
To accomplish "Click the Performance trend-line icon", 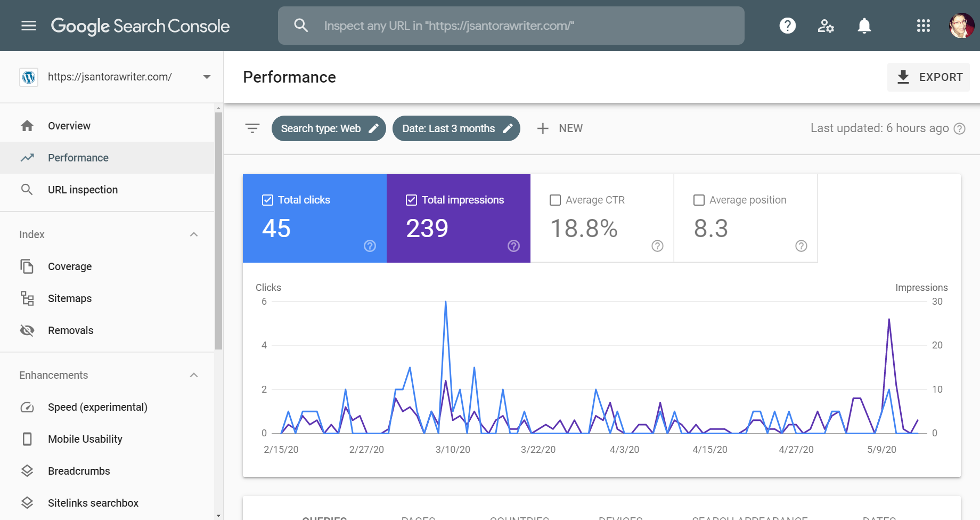I will [x=27, y=158].
